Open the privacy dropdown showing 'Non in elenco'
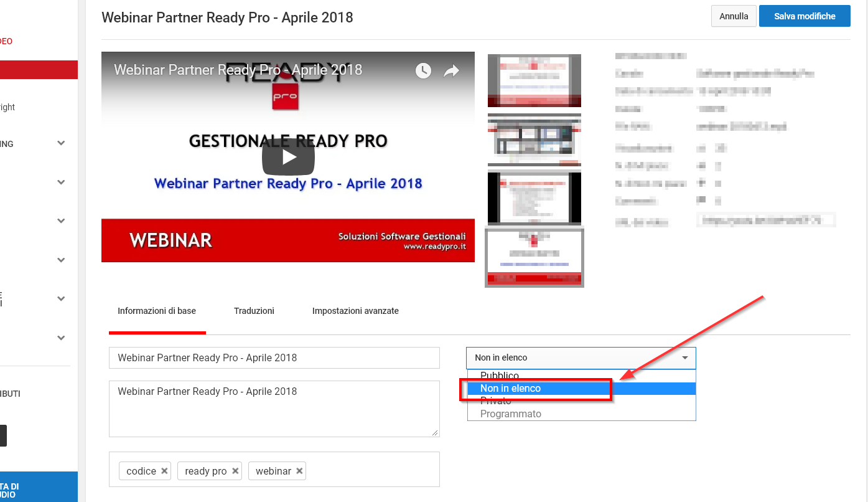This screenshot has width=868, height=502. [581, 358]
